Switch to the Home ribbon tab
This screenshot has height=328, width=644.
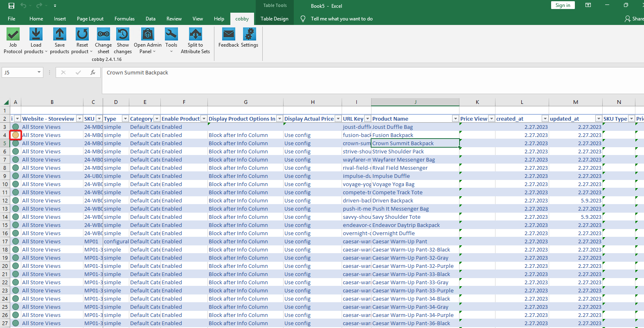tap(36, 19)
